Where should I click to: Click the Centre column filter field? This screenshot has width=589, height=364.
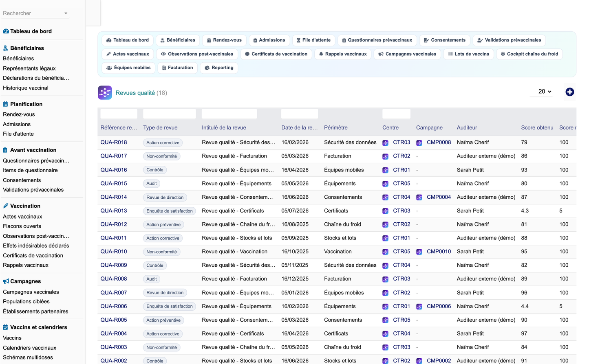coord(396,114)
